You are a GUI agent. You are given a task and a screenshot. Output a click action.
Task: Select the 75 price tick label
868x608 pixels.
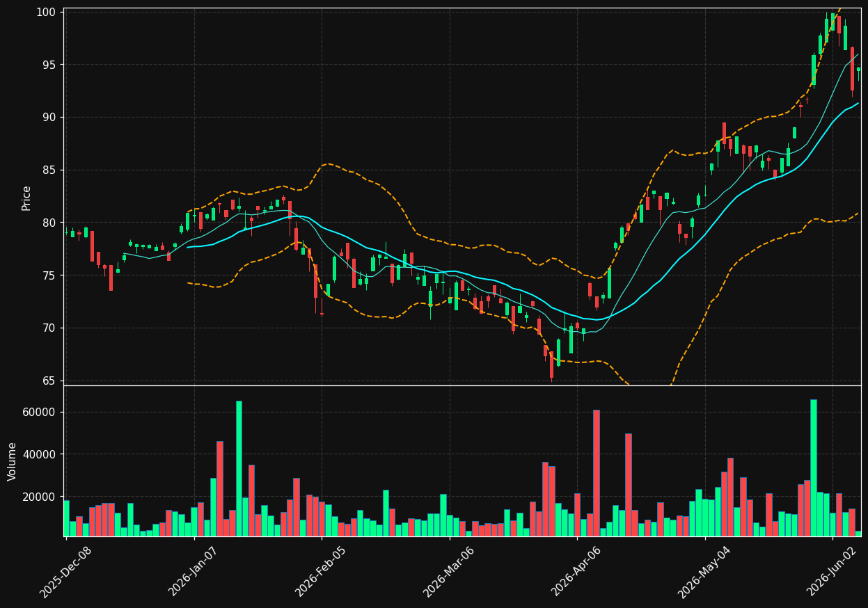tap(49, 275)
